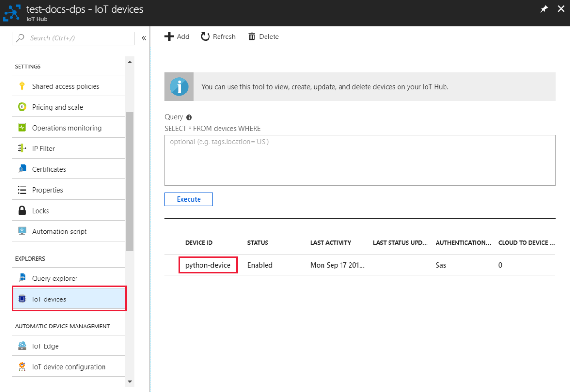Execute the device query
The image size is (570, 392).
(x=189, y=199)
